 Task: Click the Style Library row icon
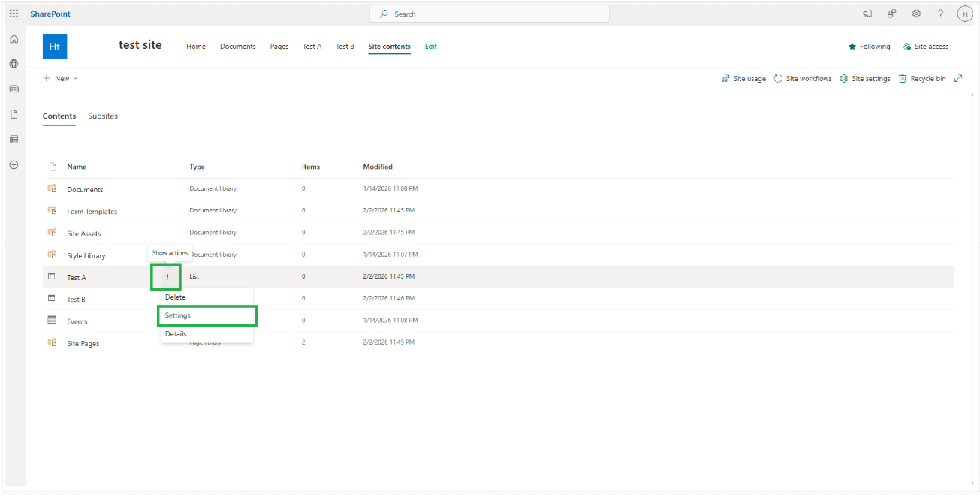52,255
